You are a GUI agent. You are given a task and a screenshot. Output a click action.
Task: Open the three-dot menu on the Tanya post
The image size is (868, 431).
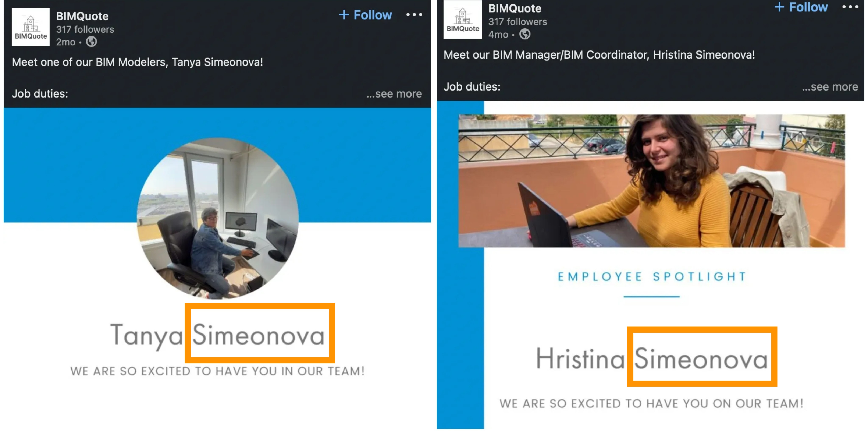pos(414,14)
